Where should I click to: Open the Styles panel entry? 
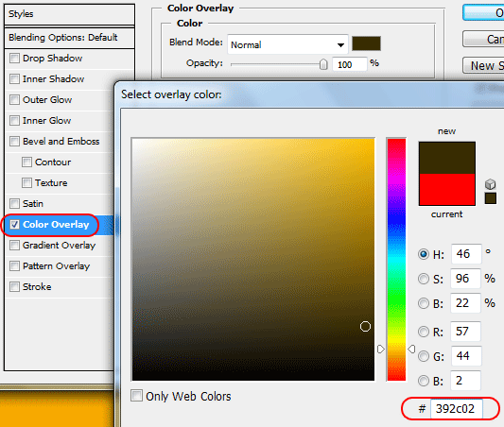tap(69, 14)
